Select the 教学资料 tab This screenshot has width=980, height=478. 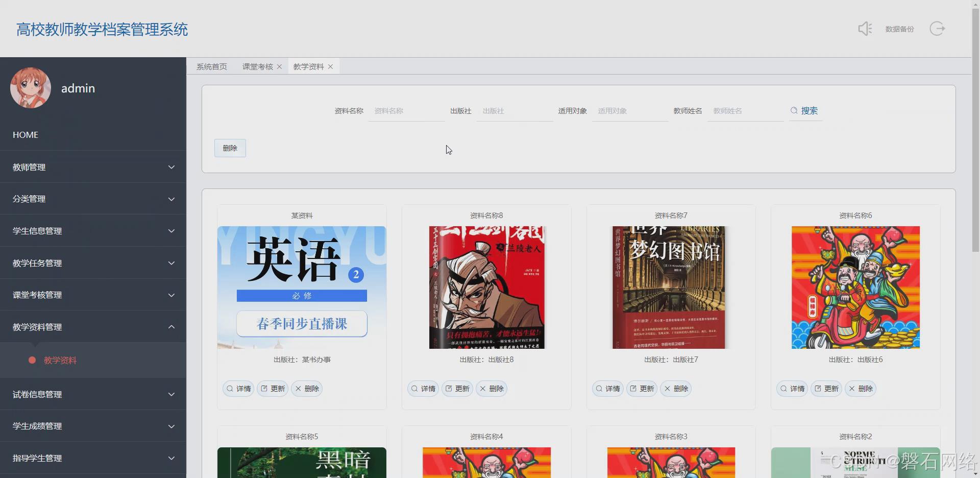308,67
